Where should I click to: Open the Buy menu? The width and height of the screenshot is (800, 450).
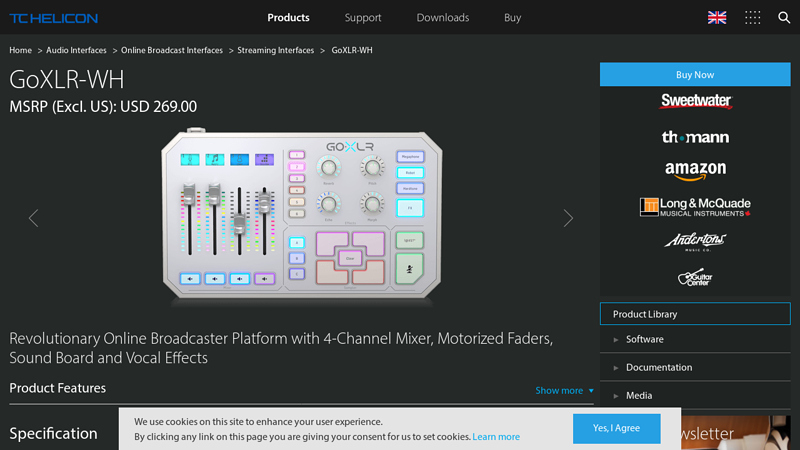coord(512,18)
